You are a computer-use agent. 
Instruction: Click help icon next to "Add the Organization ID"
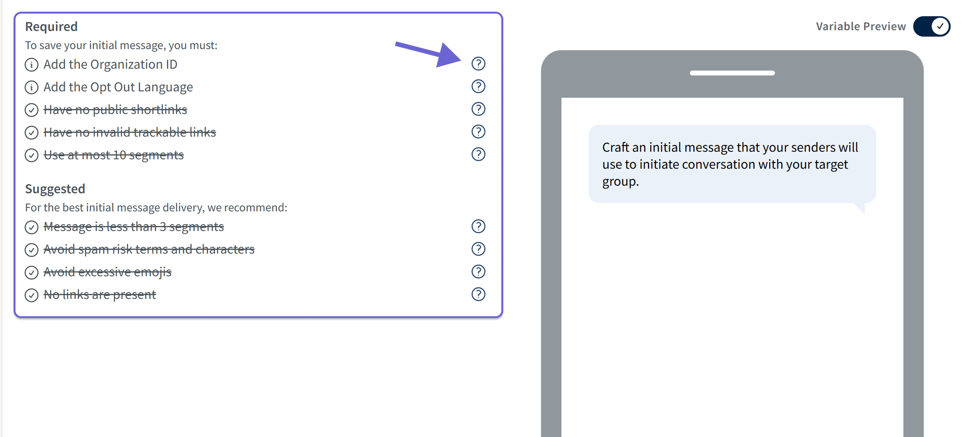click(479, 64)
